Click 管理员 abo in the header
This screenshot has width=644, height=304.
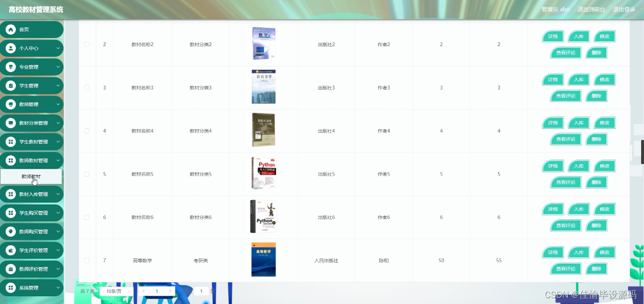point(555,10)
